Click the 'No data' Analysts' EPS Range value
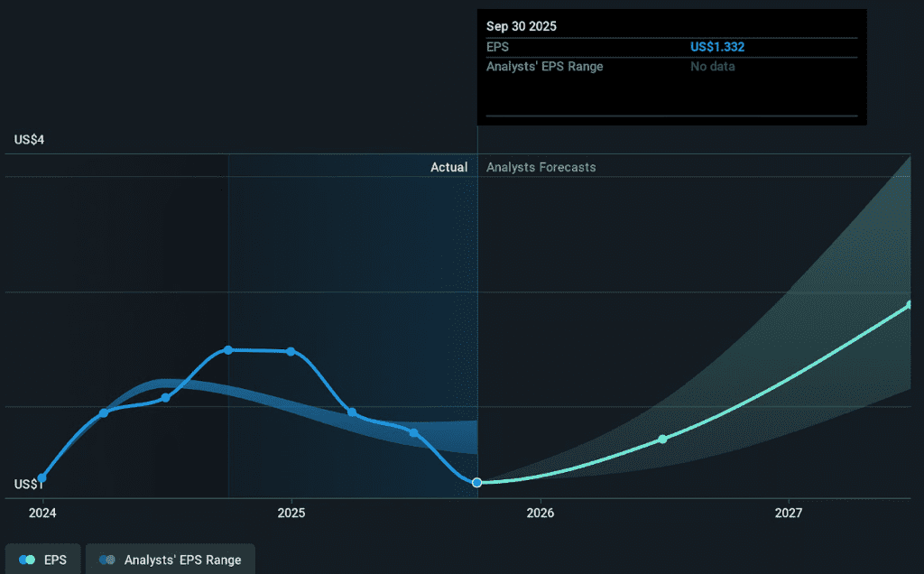Screen dimensions: 924x574 point(713,66)
